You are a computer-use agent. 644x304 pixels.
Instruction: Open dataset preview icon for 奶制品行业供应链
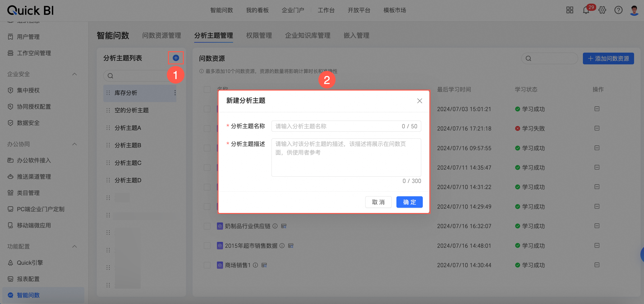click(x=284, y=226)
